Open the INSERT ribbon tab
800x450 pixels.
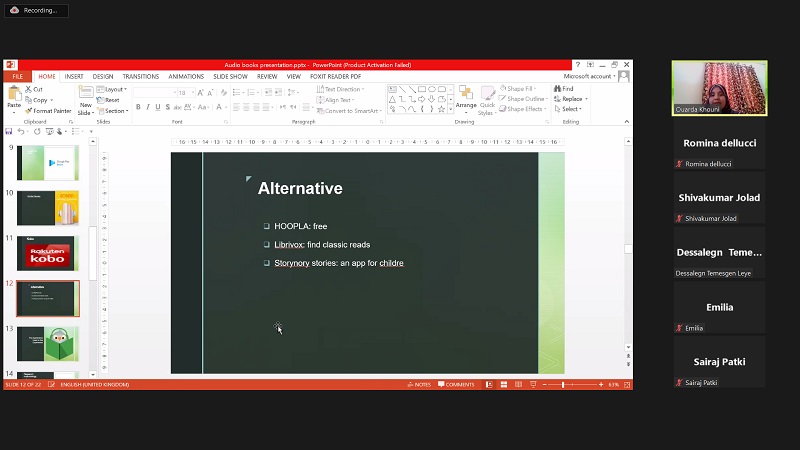click(x=74, y=76)
